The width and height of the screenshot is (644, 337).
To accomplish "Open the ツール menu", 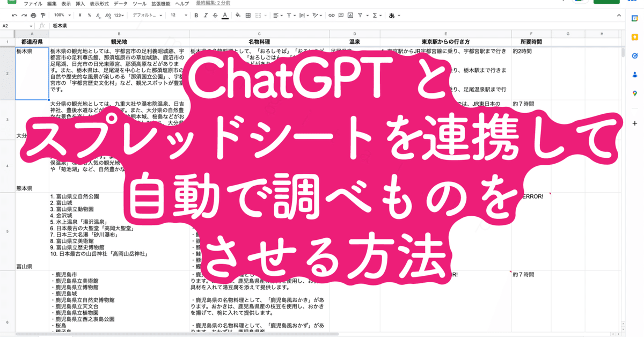I will coord(140,4).
